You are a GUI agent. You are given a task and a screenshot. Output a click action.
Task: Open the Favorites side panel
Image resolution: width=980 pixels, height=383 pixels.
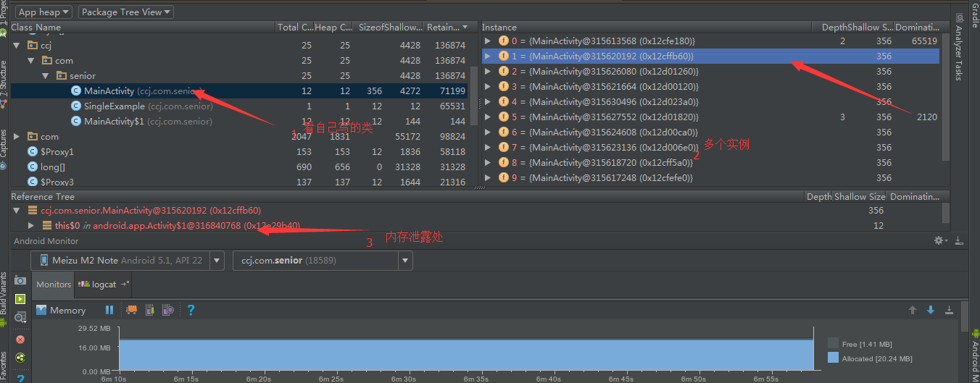[4, 366]
